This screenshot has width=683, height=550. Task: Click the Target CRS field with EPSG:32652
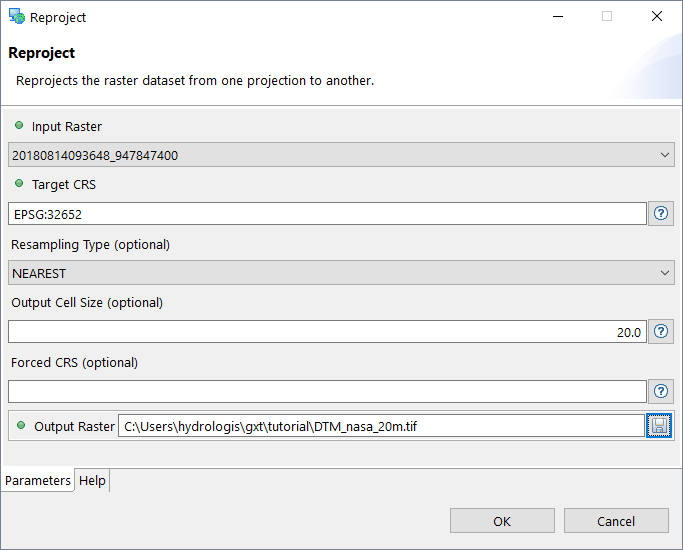pos(327,214)
